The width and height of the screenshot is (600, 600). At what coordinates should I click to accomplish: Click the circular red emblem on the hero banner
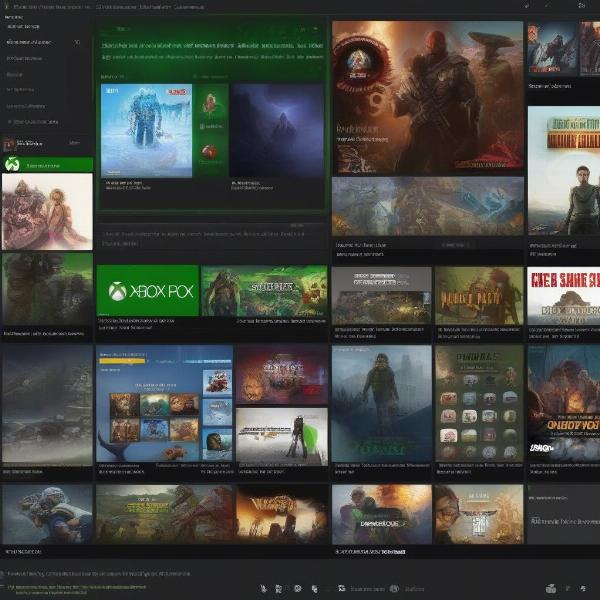(359, 64)
